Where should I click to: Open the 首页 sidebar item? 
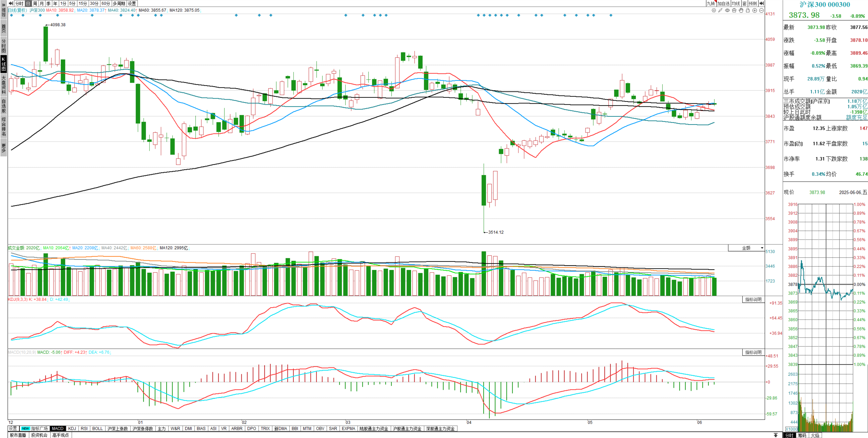tap(3, 28)
